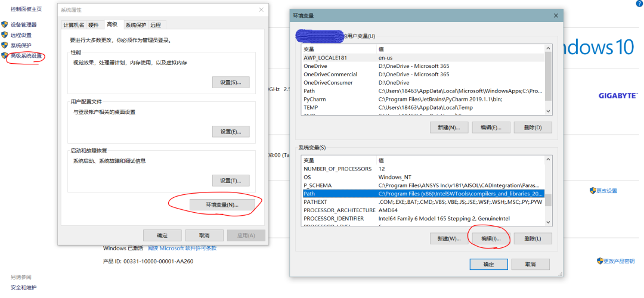
Task: Select system Path variable with IntelSWTools value
Action: (423, 193)
